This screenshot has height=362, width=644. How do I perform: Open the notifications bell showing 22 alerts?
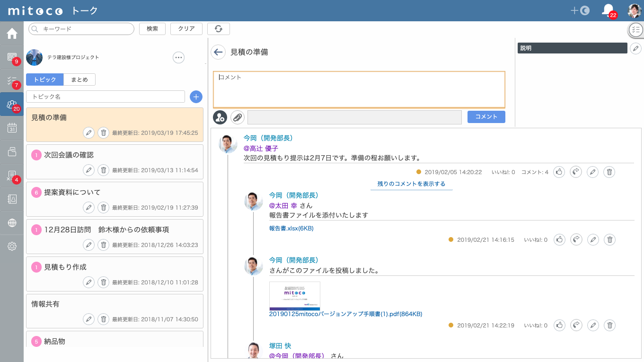coord(607,10)
